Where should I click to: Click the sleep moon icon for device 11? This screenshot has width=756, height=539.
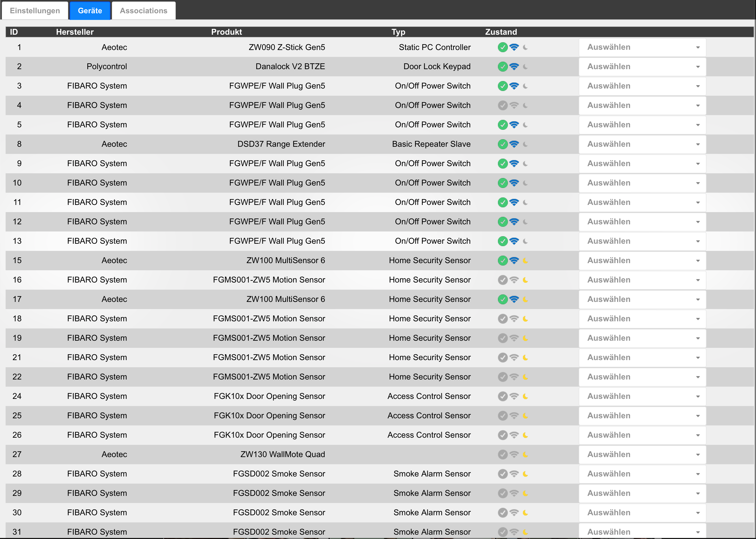pos(525,202)
